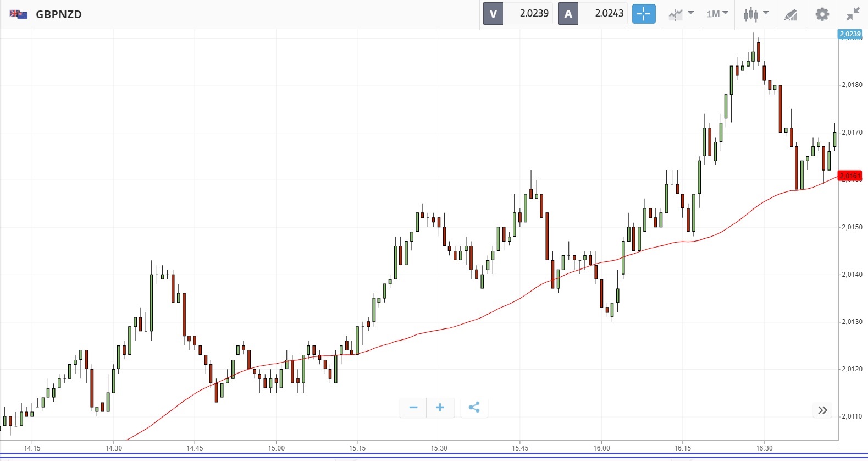Click the GBPNZD flag icon
This screenshot has width=868, height=461.
pyautogui.click(x=19, y=14)
